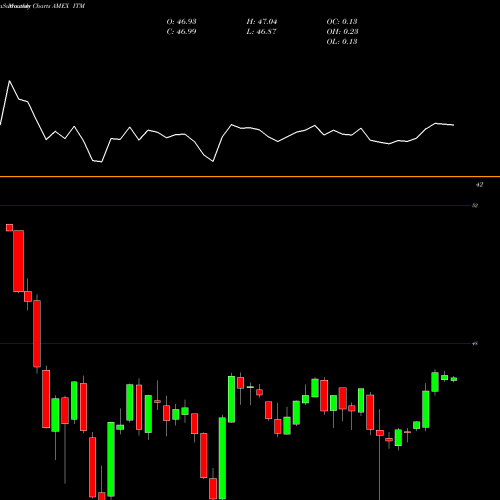The height and width of the screenshot is (500, 500).
Task: Click the 'OL: 0.13' value
Action: [x=342, y=42]
